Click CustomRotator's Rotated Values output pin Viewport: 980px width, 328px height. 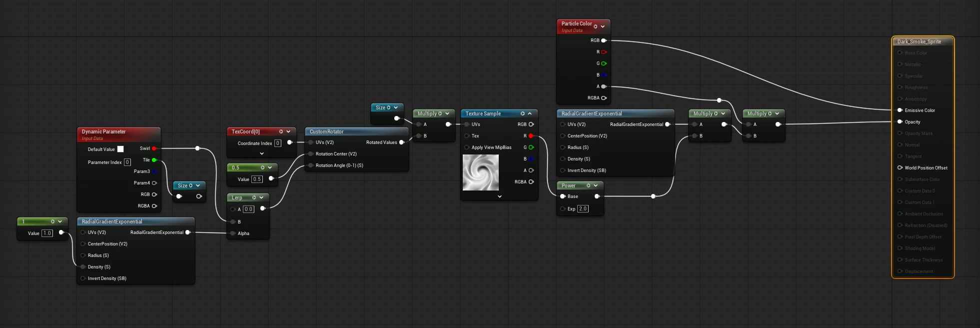(402, 142)
